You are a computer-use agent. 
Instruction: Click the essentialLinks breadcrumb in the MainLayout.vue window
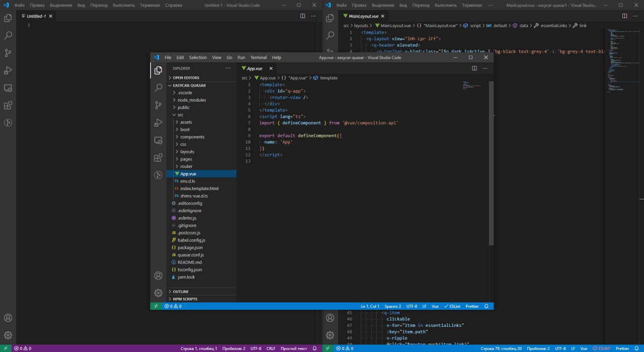tap(553, 25)
